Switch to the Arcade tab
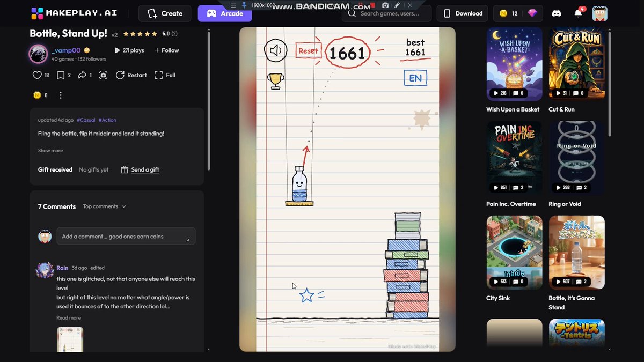Image resolution: width=644 pixels, height=362 pixels. coord(225,13)
